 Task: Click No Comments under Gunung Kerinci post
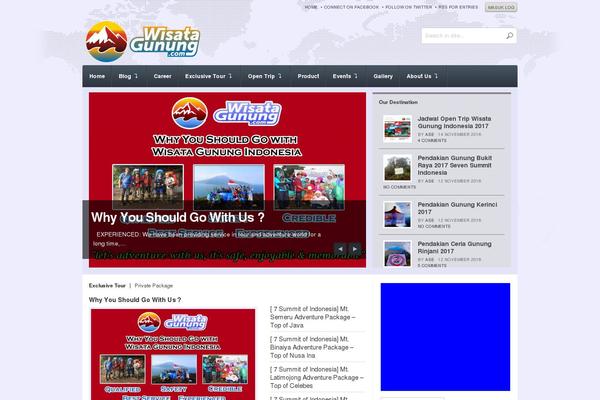(x=434, y=227)
